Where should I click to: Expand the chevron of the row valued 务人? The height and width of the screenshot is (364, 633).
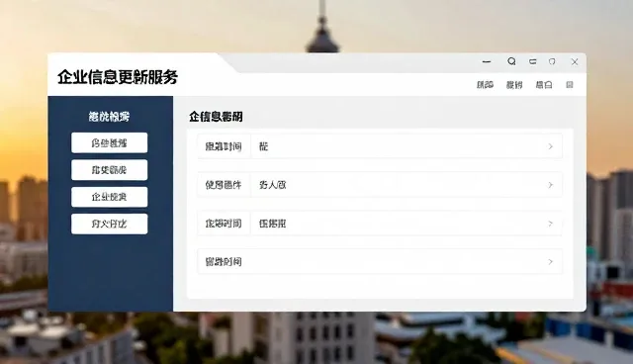click(x=550, y=185)
